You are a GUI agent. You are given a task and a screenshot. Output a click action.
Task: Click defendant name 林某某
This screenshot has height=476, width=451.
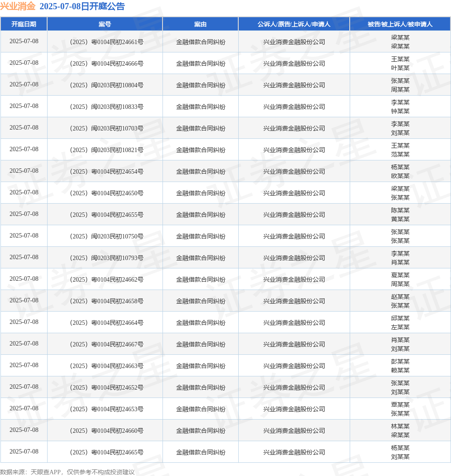click(400, 426)
